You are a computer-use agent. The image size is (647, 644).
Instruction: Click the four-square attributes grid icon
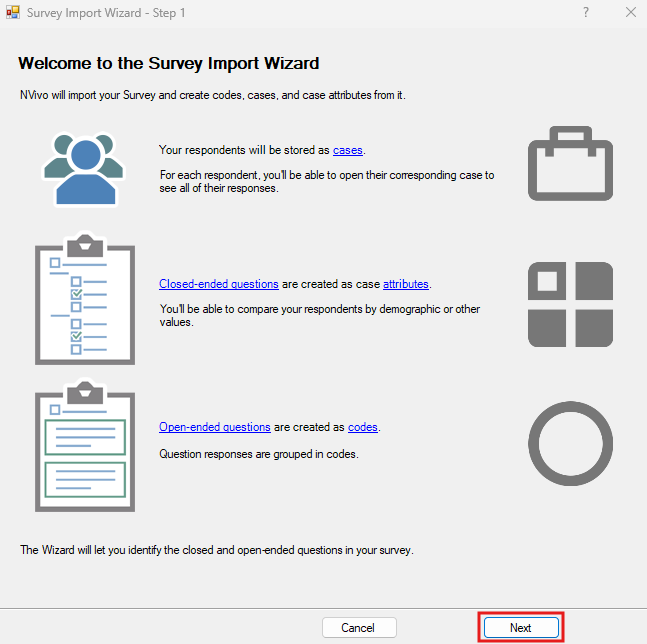click(x=570, y=304)
